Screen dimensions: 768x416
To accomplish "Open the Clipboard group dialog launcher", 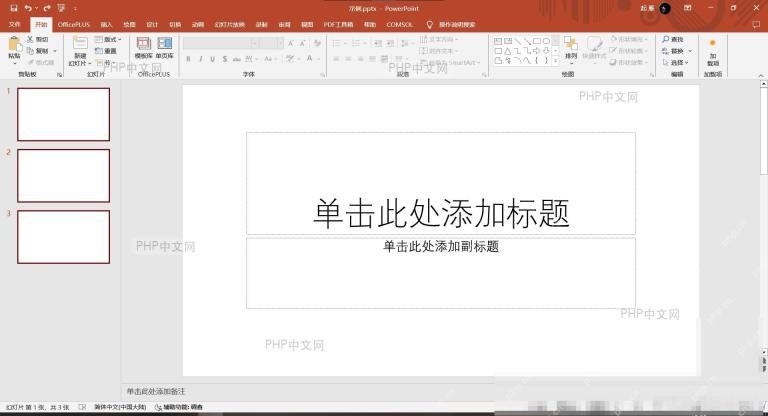I will point(59,75).
